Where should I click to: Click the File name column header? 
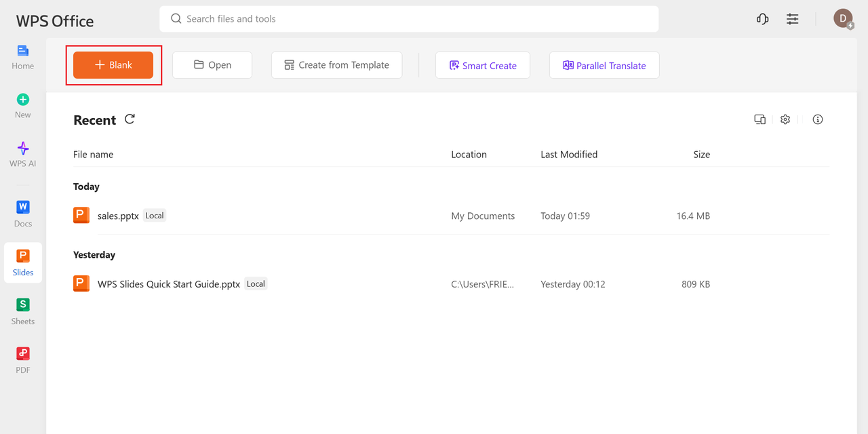tap(94, 155)
